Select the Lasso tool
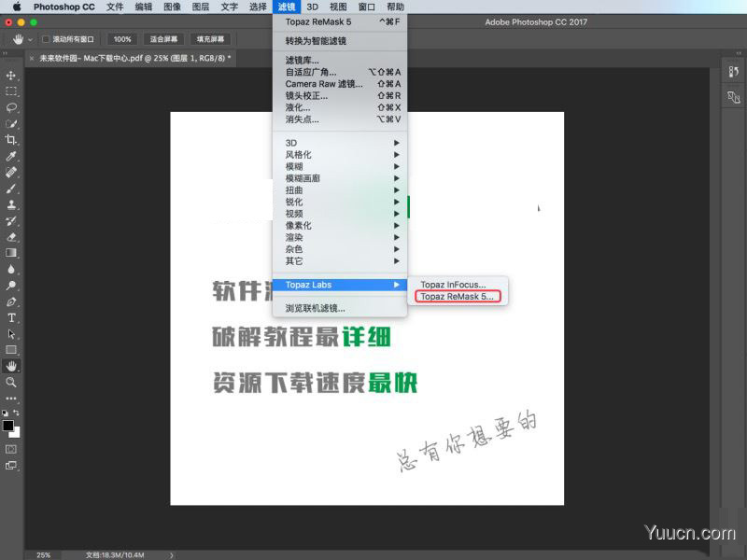 coord(11,108)
